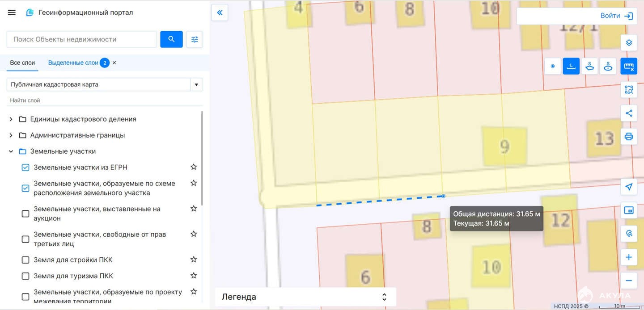
Task: Collapse the sidebar with double-chevron button
Action: tap(220, 13)
